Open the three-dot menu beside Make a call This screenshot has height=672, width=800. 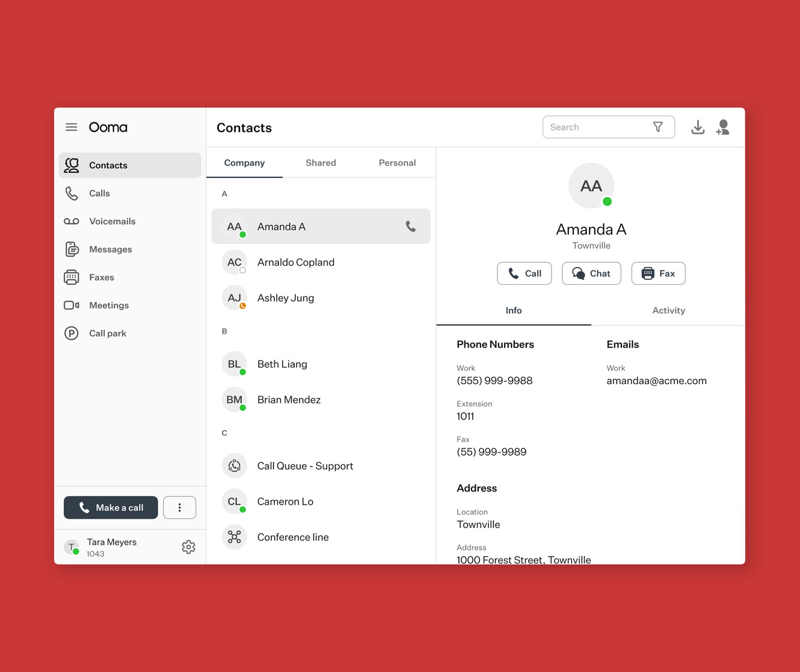(179, 508)
